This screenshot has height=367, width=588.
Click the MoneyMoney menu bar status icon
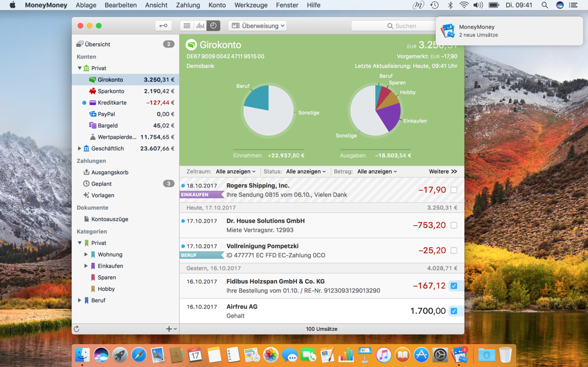(x=418, y=5)
